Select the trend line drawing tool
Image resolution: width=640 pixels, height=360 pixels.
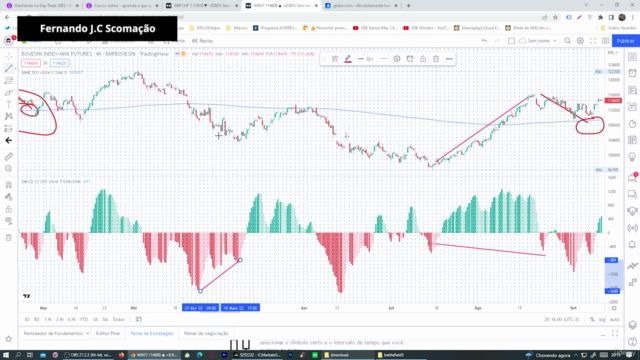(x=9, y=68)
